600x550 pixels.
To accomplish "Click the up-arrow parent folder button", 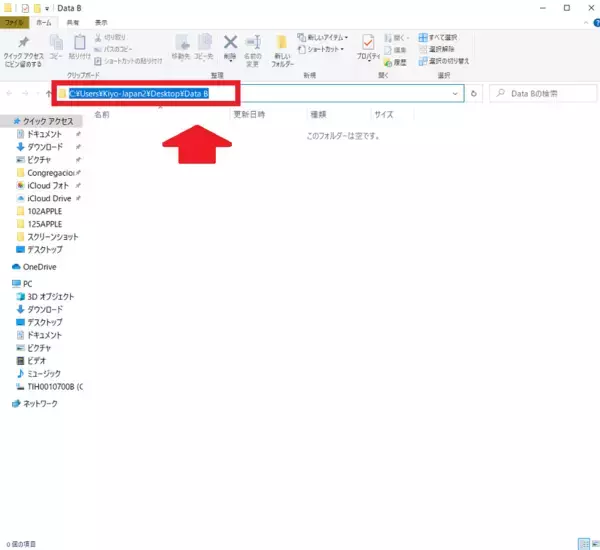I will click(47, 94).
